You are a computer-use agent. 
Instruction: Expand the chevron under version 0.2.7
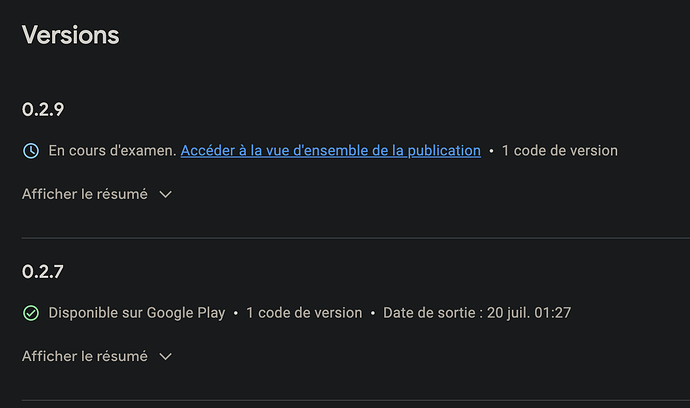click(166, 357)
